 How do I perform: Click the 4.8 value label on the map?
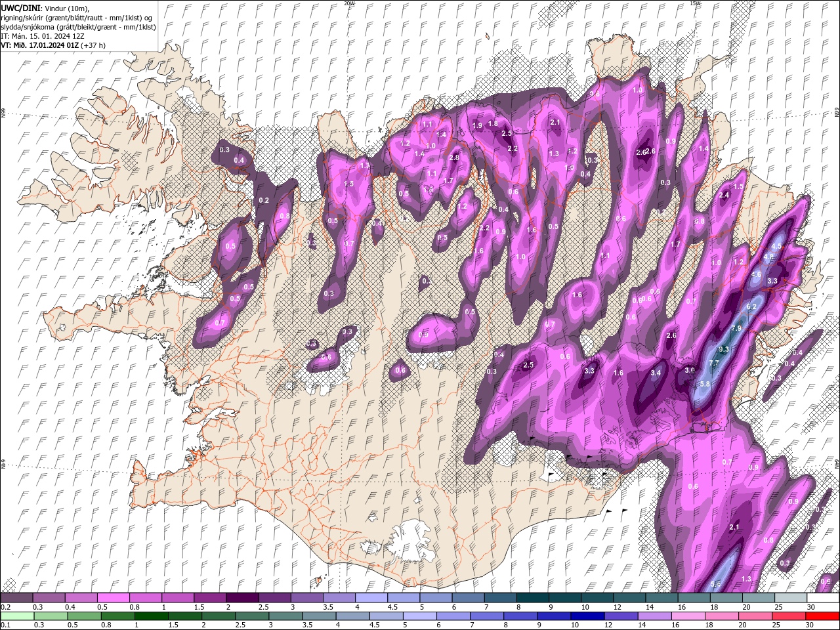tap(769, 257)
